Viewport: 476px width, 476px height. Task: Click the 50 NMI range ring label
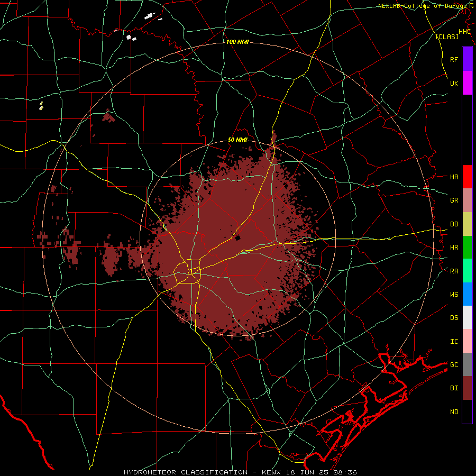237,140
